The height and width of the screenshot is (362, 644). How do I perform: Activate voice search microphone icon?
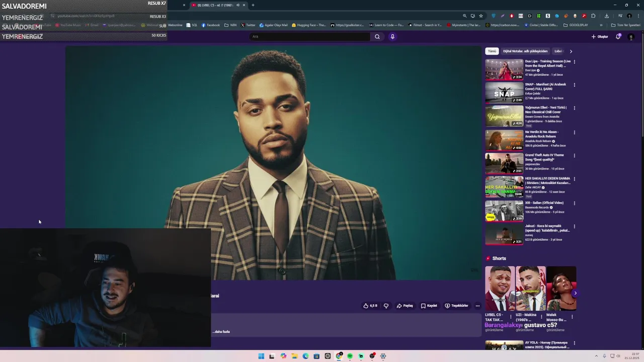[x=392, y=36]
